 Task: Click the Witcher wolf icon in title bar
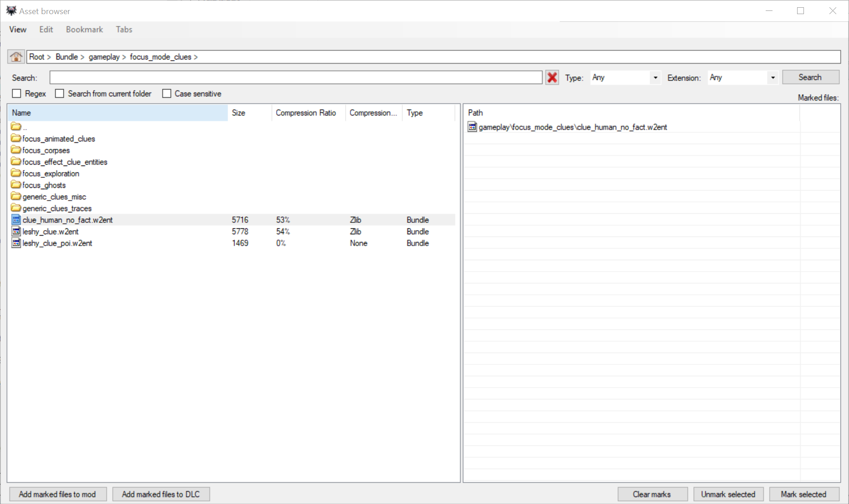tap(10, 10)
